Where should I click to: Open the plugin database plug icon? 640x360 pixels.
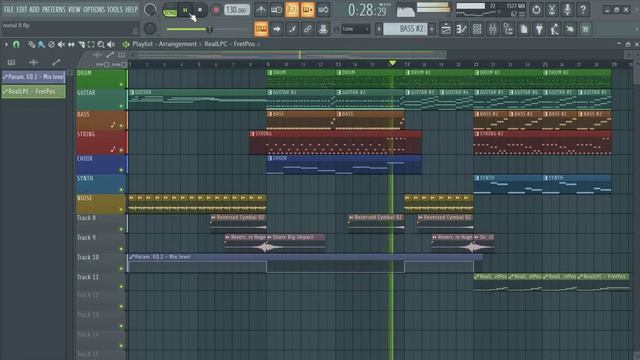[539, 29]
